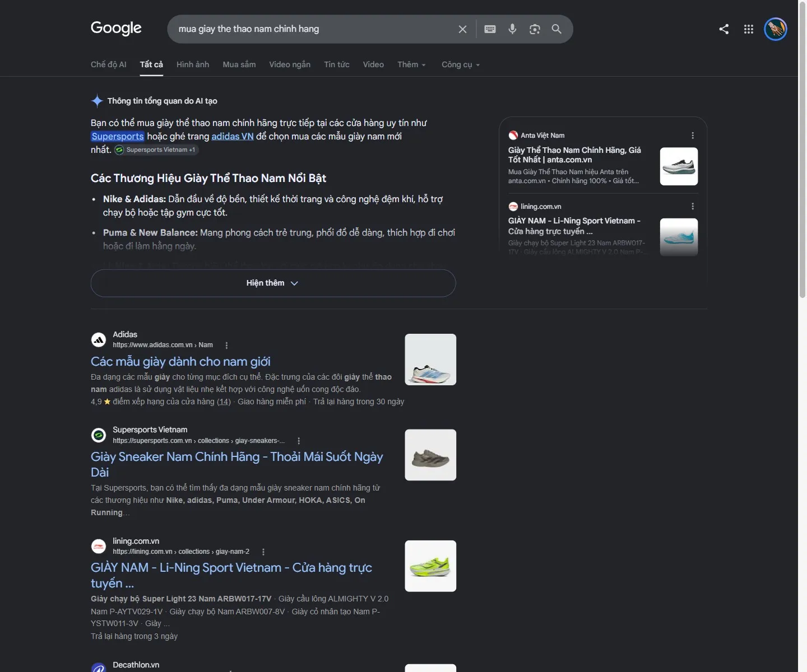Click the Supersports Vietnam +1 source chip
This screenshot has width=807, height=672.
156,150
